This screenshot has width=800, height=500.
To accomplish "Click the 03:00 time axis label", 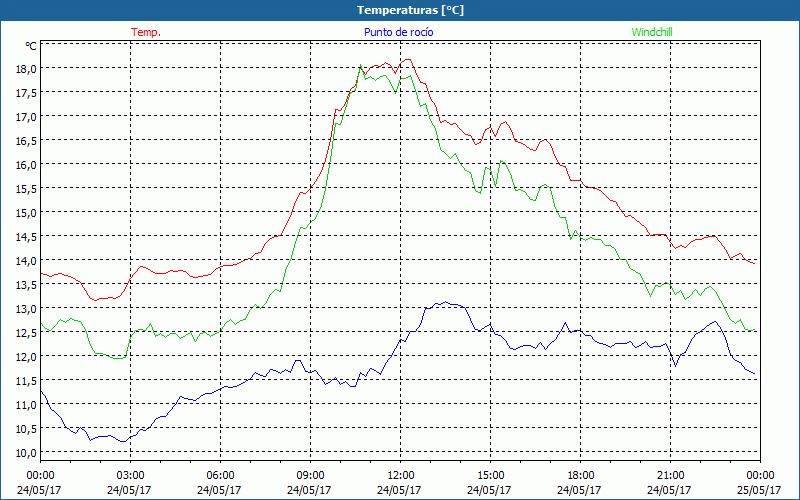I will coord(131,476).
